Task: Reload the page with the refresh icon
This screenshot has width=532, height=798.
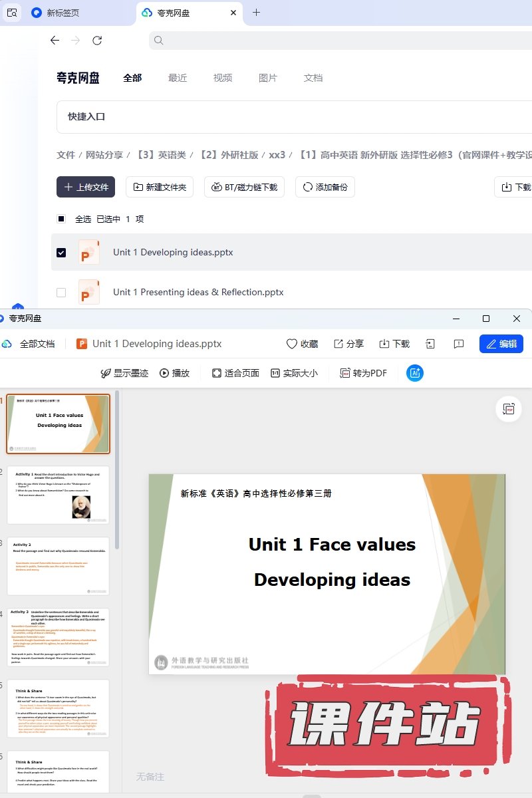Action: [97, 41]
